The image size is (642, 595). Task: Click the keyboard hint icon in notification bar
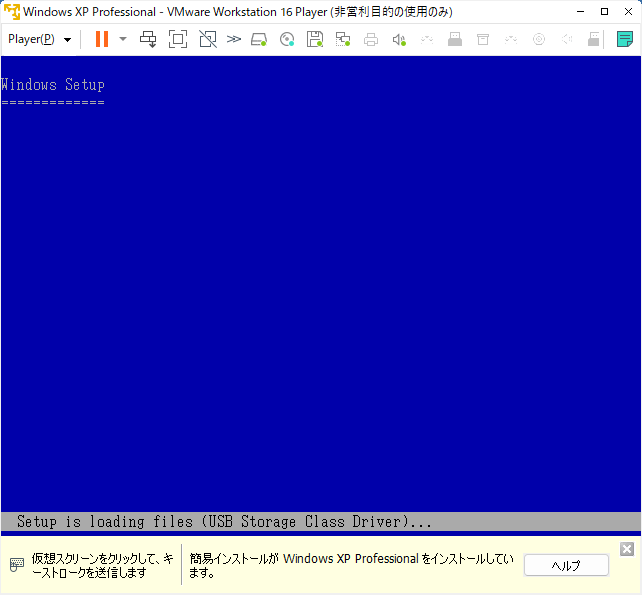coord(17,565)
